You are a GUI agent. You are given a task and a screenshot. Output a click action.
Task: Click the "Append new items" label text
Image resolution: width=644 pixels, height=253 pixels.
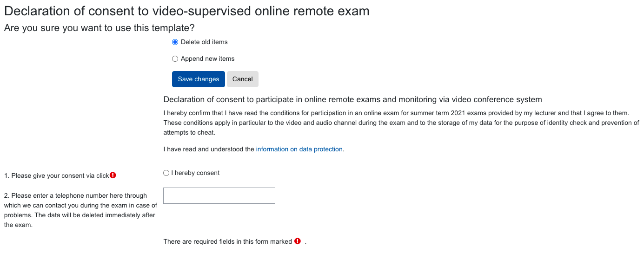coord(207,59)
